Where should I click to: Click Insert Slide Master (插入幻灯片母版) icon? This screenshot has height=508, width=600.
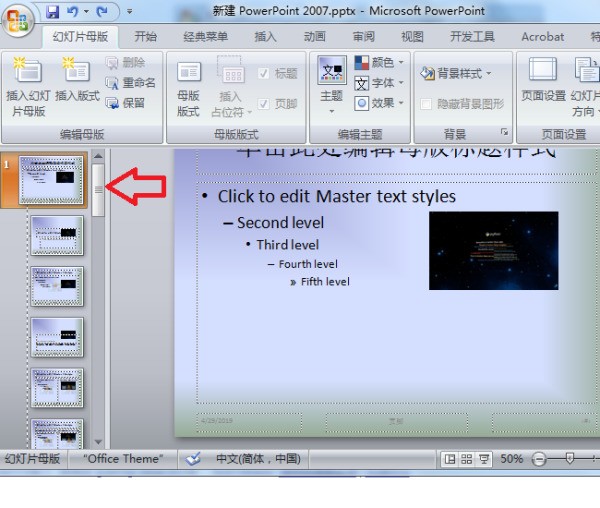coord(27,72)
